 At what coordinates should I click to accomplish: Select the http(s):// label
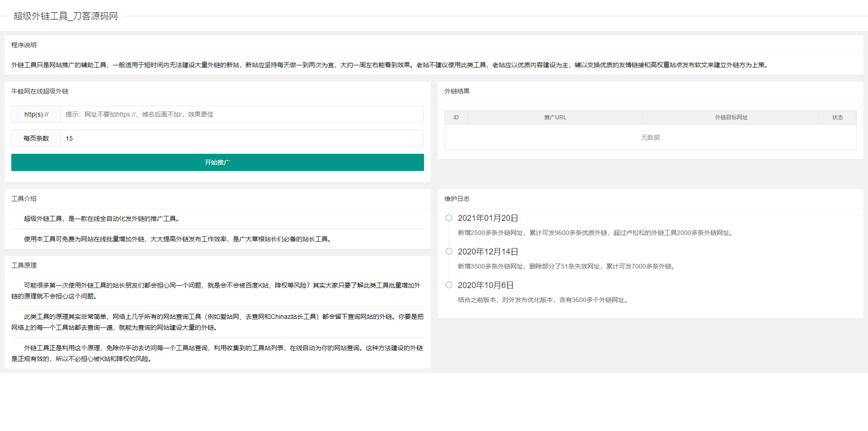click(36, 114)
